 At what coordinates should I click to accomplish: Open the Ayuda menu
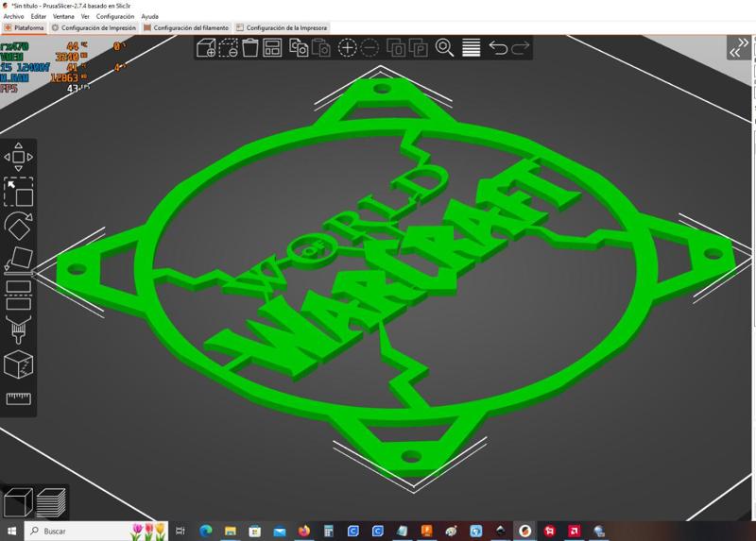(x=150, y=16)
